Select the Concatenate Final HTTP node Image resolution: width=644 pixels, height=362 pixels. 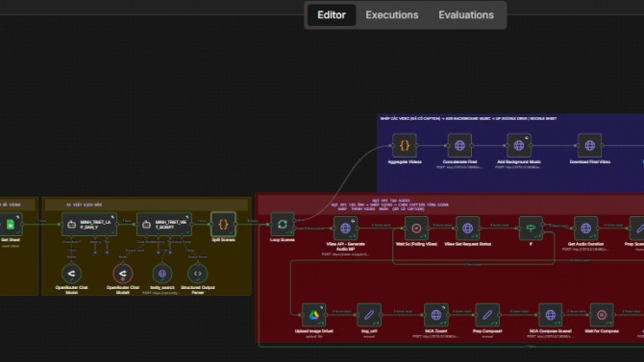(x=459, y=145)
